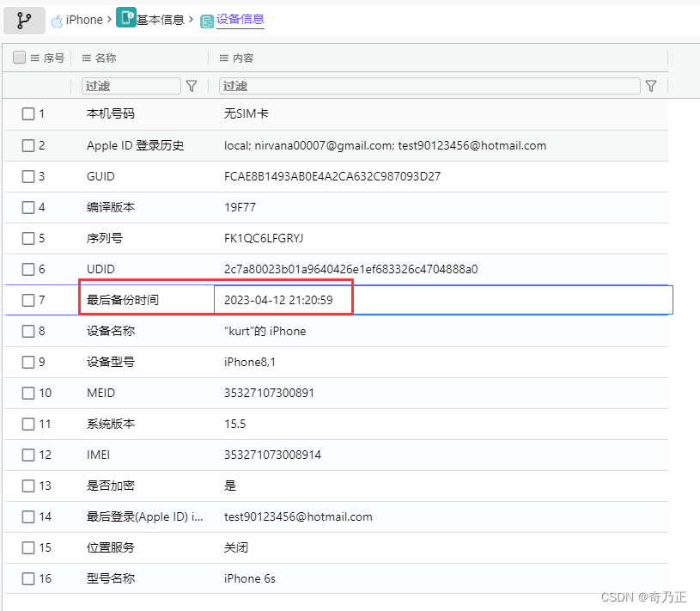Viewport: 700px width, 611px height.
Task: Select the backup time 2023-04-12 21:20:59
Action: coord(278,300)
